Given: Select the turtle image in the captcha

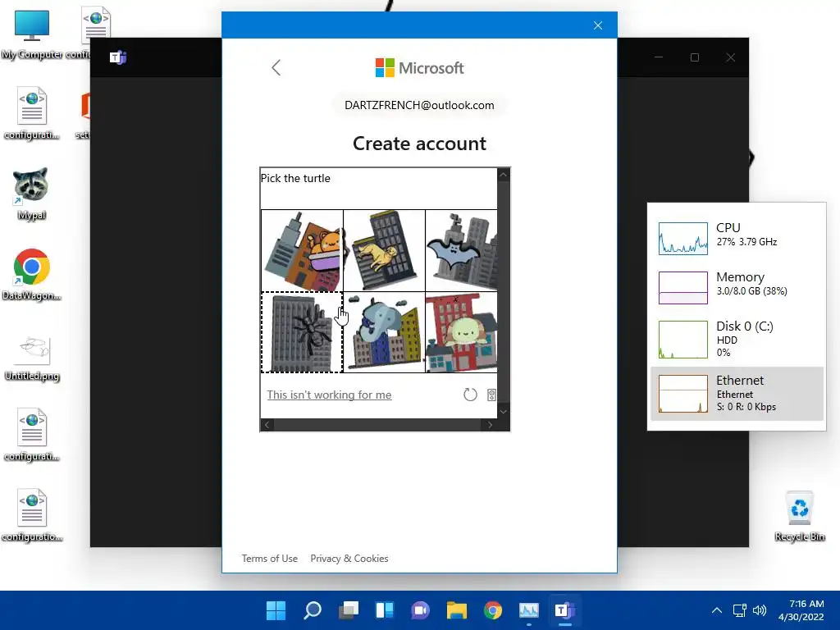Looking at the screenshot, I should point(461,332).
